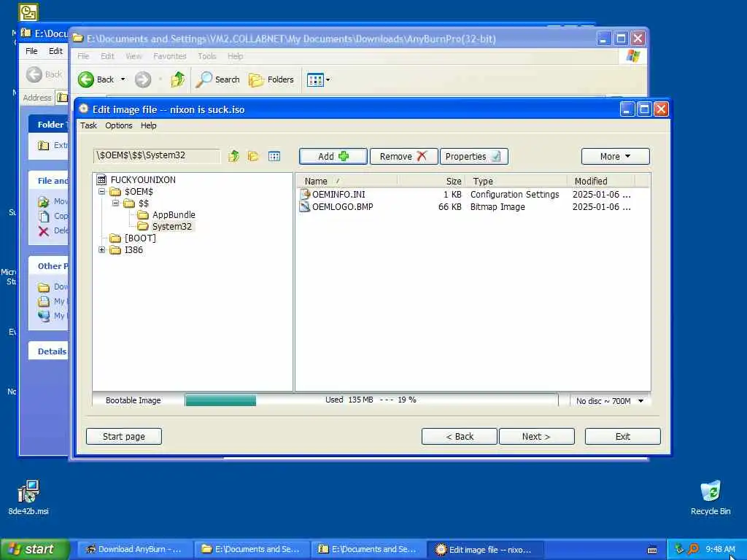Click the OEMLOGO.BMP bitmap icon

pyautogui.click(x=305, y=206)
